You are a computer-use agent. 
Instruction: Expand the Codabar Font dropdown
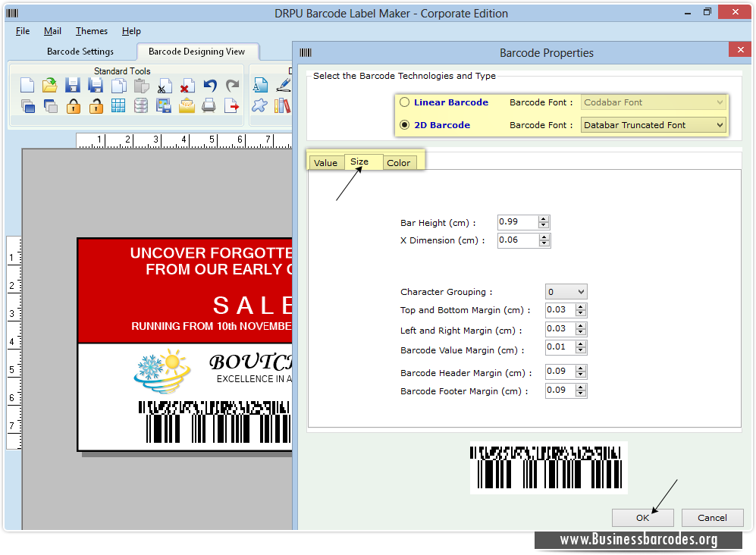tap(719, 102)
